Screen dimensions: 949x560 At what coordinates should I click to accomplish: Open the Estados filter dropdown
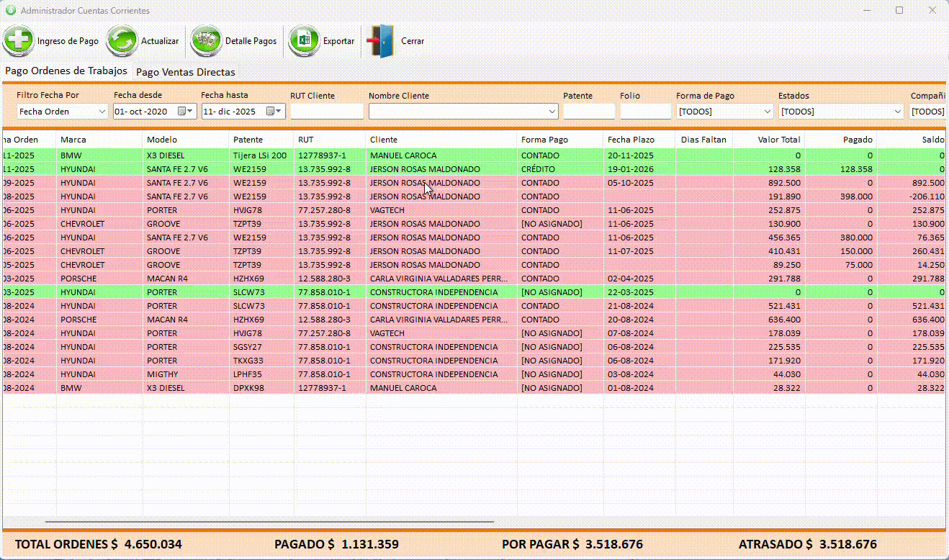pos(897,112)
